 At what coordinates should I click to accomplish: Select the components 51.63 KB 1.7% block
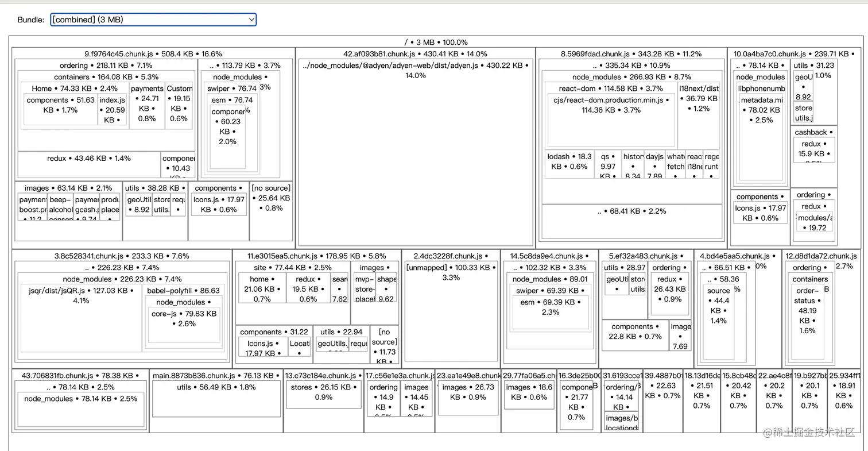pos(60,110)
